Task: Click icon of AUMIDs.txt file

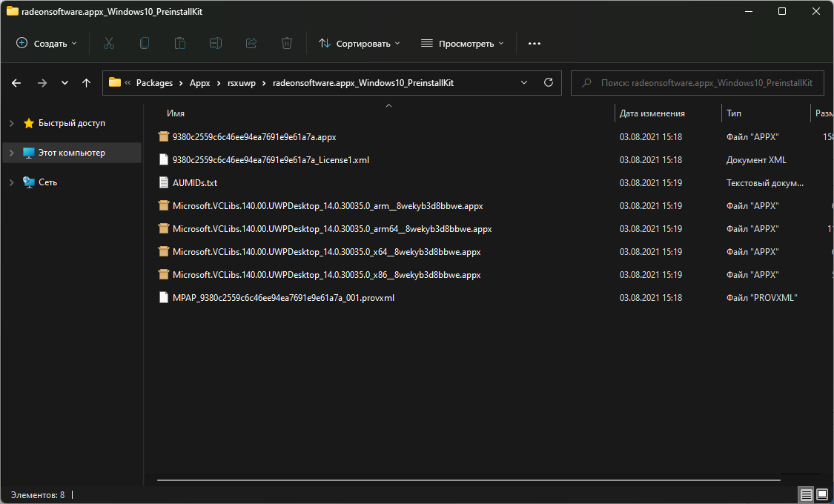Action: [x=164, y=182]
